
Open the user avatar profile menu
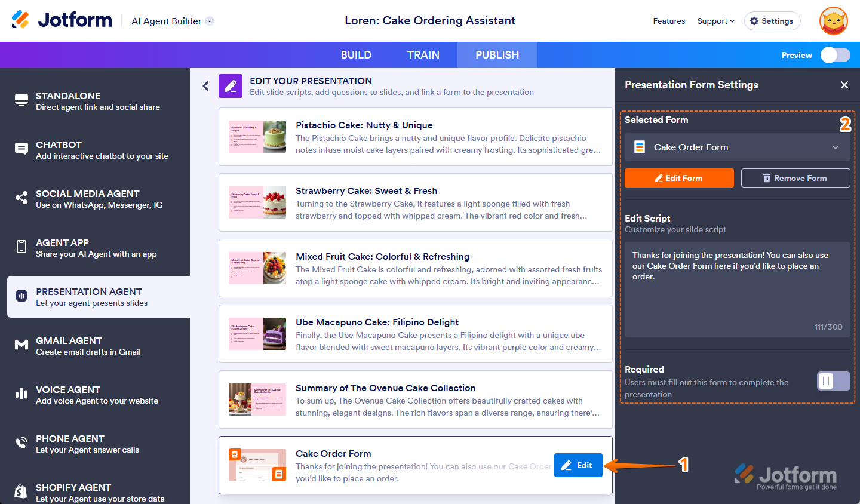834,21
